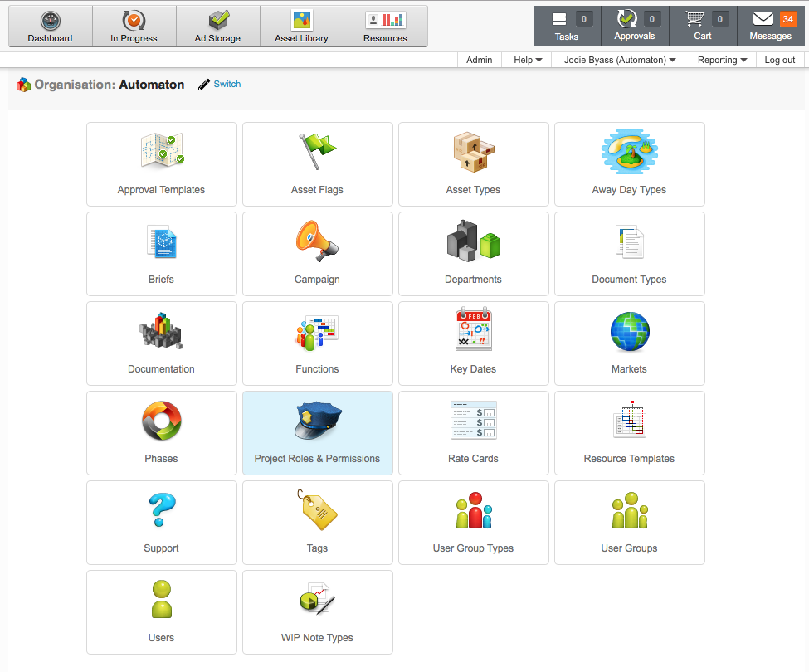Screen dimensions: 809x672
Task: Open the Approval Templates tile icon
Action: [162, 151]
